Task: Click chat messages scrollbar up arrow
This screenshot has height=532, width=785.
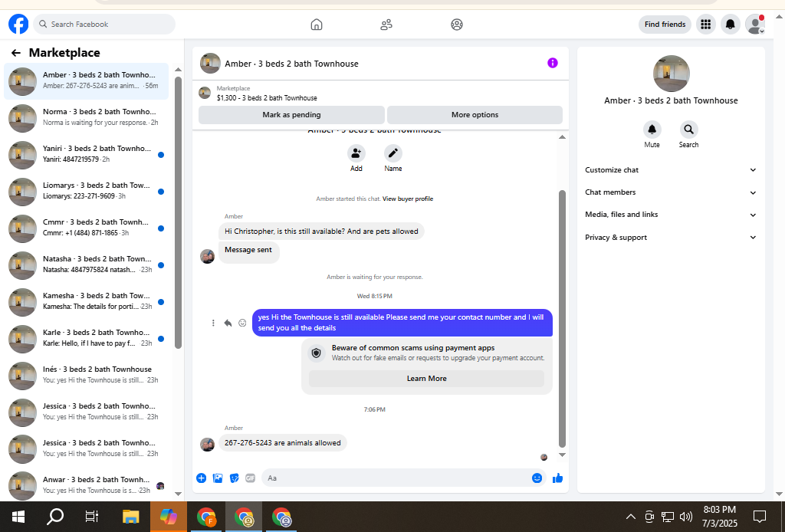Action: 562,136
